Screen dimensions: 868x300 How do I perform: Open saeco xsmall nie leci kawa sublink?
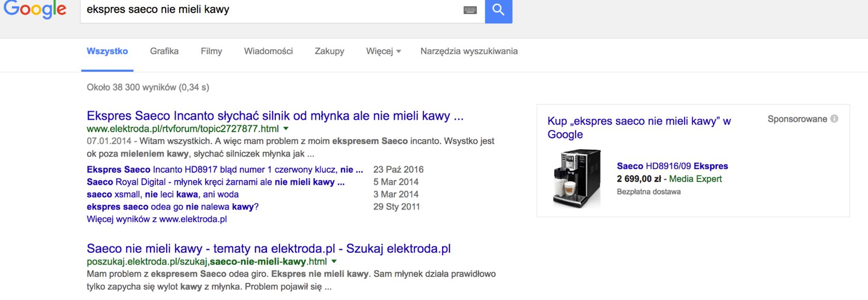[x=163, y=194]
